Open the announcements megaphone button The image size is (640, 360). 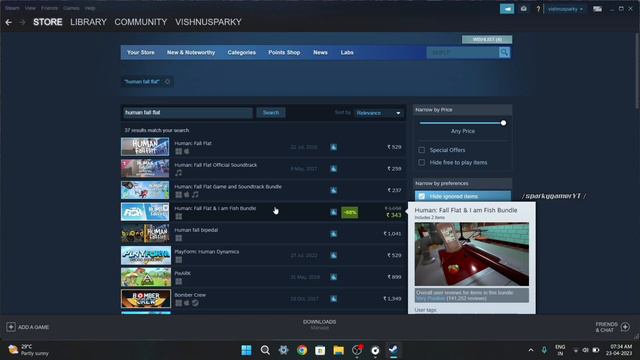click(507, 9)
